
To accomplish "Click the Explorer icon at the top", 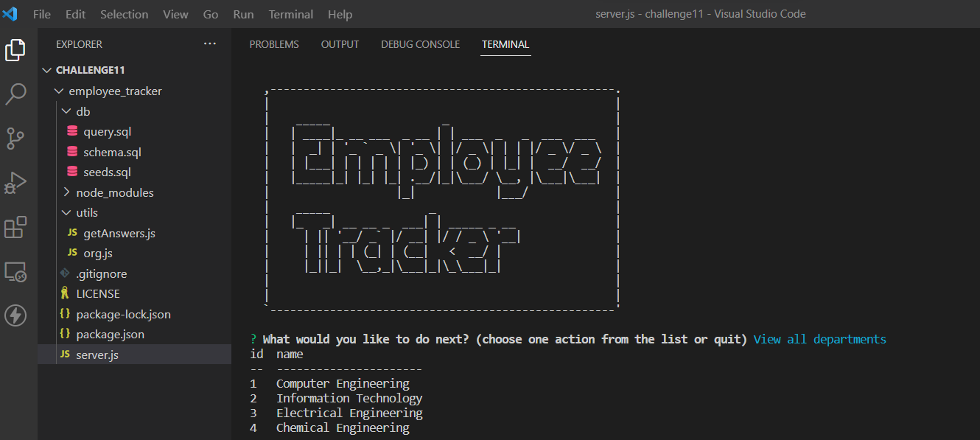I will tap(15, 49).
